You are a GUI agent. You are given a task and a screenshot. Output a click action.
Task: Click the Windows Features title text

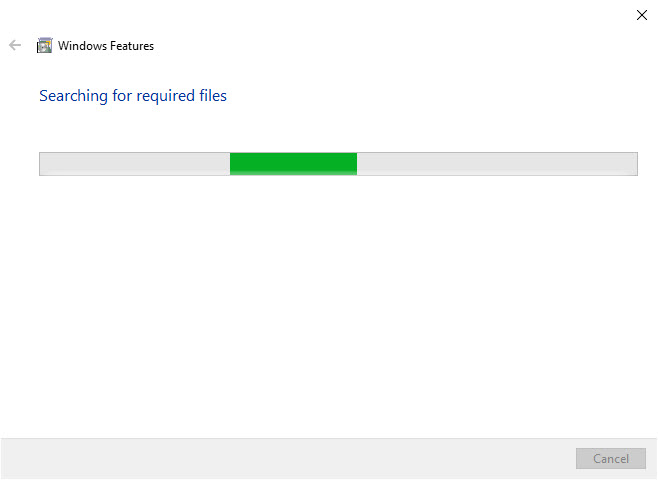tap(106, 46)
